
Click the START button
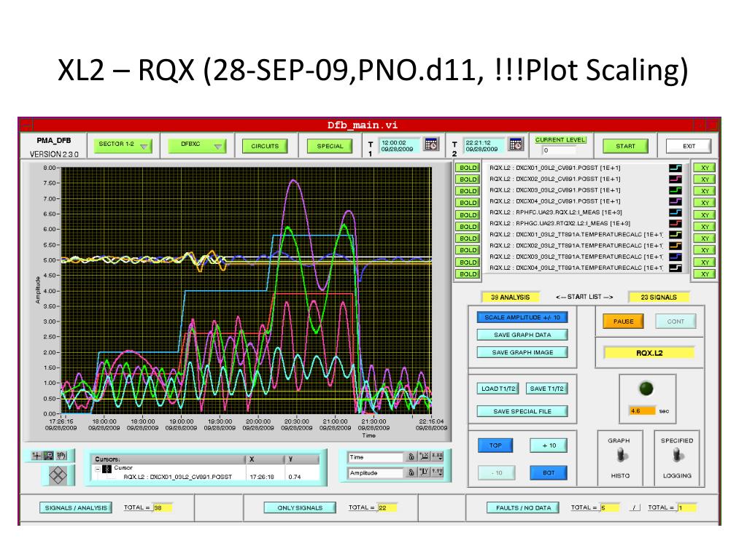pyautogui.click(x=625, y=146)
